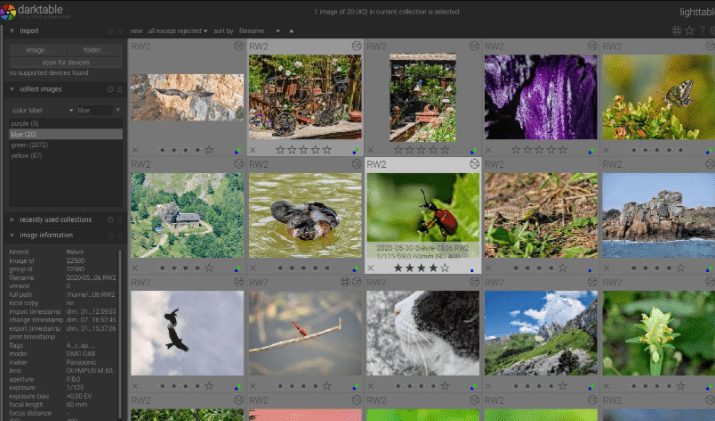Select the blue (20) color label entry
The height and width of the screenshot is (421, 715).
66,134
